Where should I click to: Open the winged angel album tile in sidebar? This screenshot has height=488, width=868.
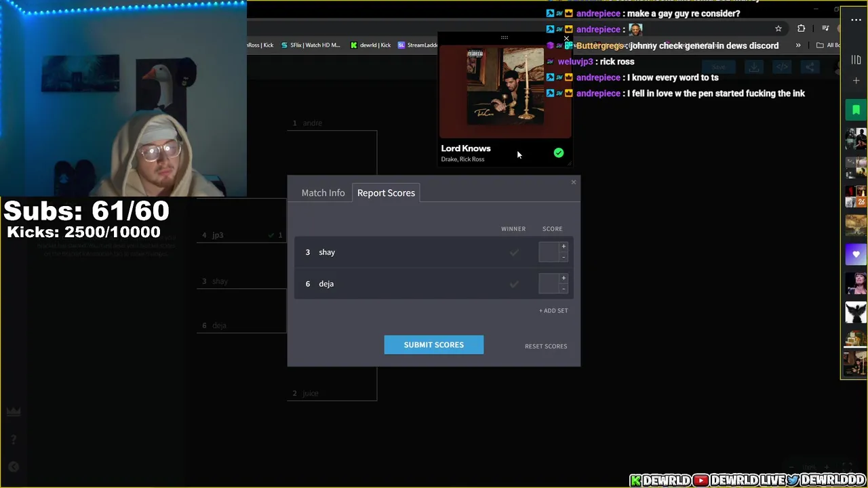point(856,312)
